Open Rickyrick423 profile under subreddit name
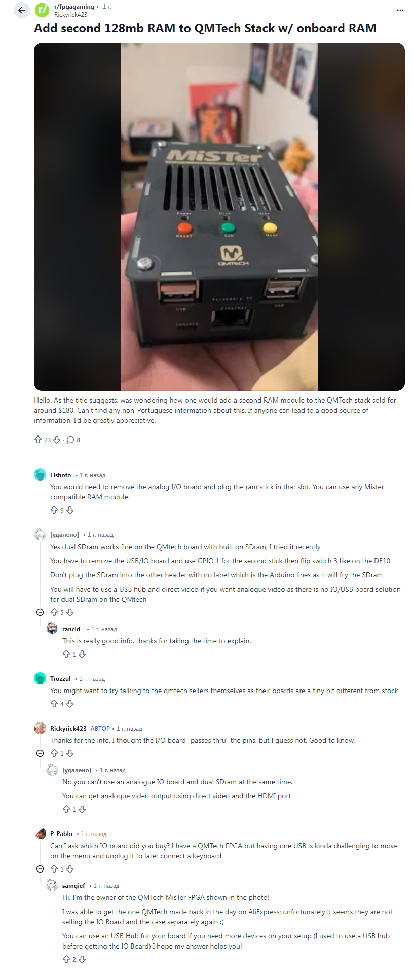Viewport: 413px width, 980px height. click(x=71, y=15)
